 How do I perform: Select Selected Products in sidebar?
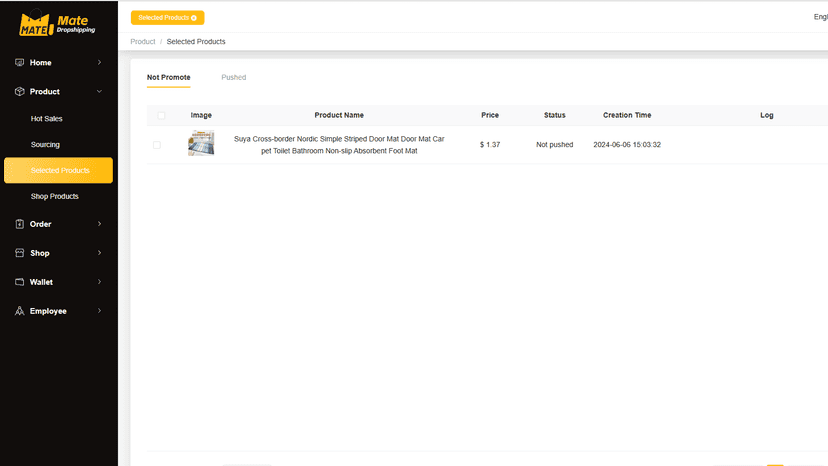[x=58, y=170]
